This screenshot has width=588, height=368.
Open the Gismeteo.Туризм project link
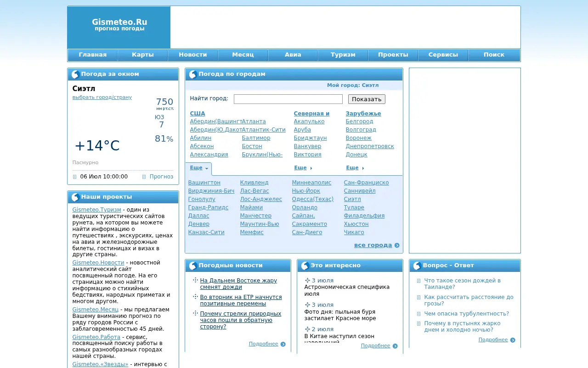[x=97, y=210]
